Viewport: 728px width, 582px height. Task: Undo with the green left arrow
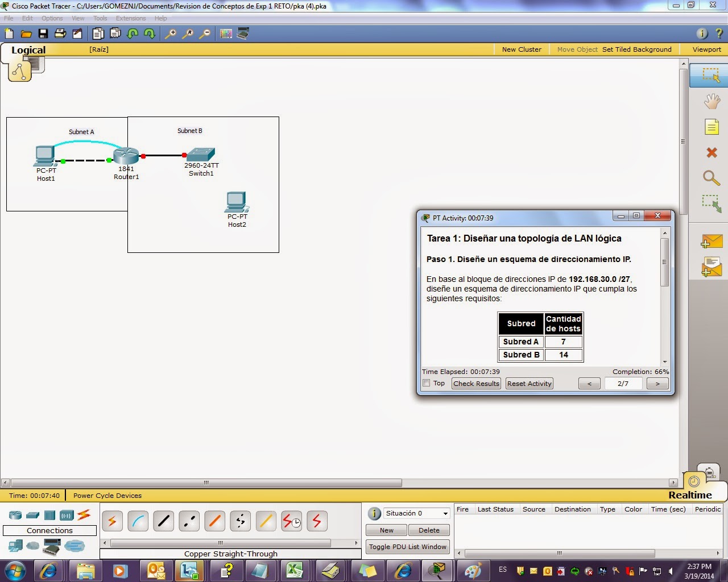[133, 34]
